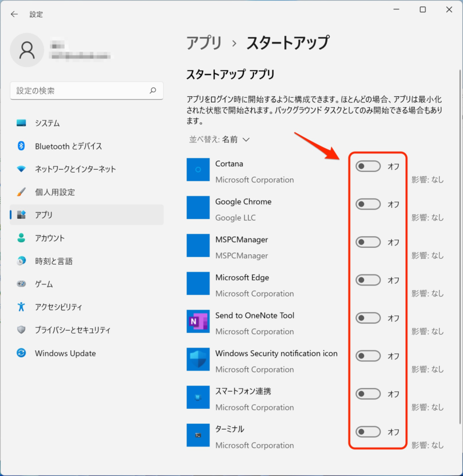
Task: Toggle Send to OneNote Tool startup
Action: coord(368,318)
